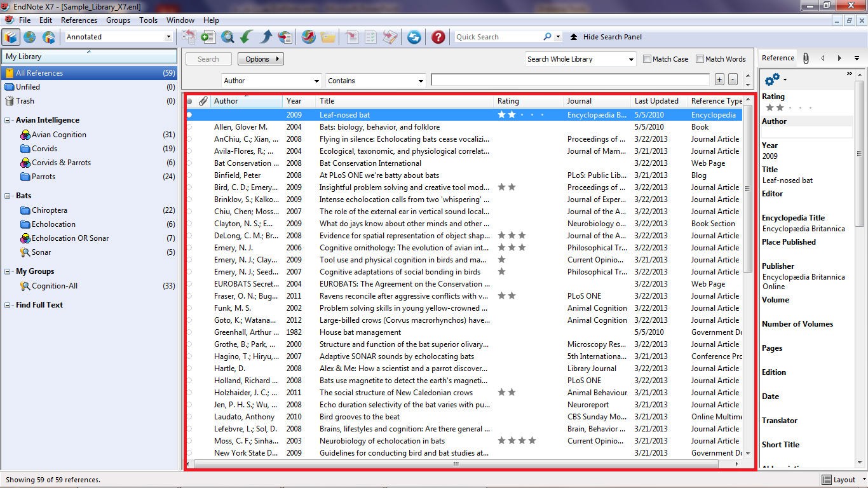Click the double chevron in the Reference panel

click(849, 74)
